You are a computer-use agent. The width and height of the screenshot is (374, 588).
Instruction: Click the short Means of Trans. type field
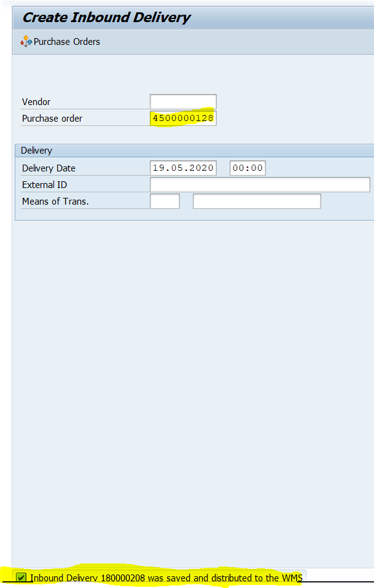165,201
